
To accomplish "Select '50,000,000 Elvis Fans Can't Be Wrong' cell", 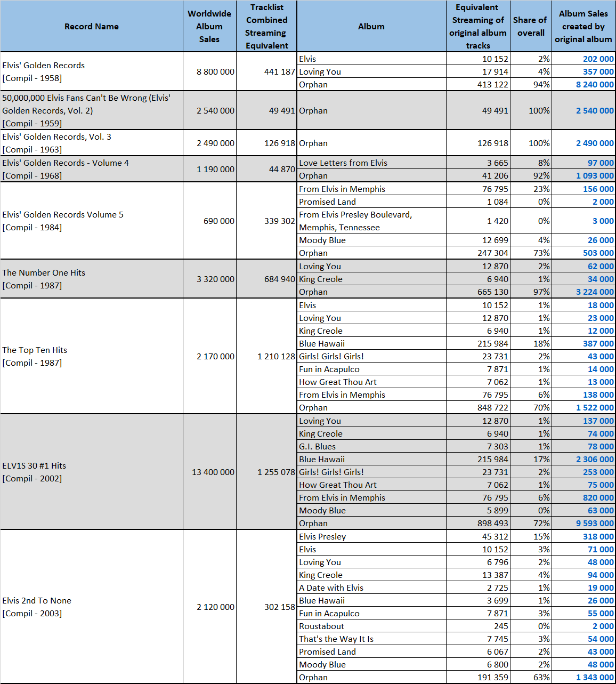I will point(92,110).
